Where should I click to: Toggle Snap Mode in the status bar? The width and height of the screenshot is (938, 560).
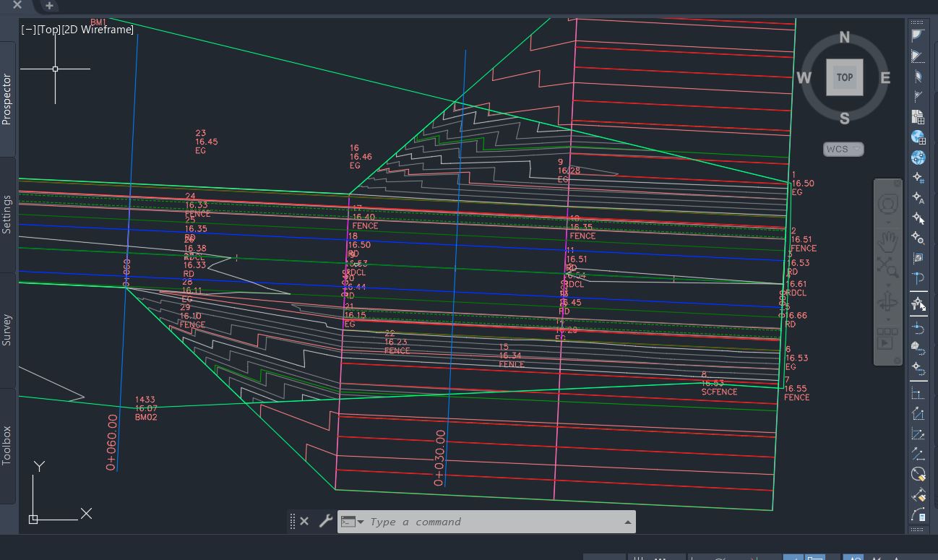click(659, 557)
